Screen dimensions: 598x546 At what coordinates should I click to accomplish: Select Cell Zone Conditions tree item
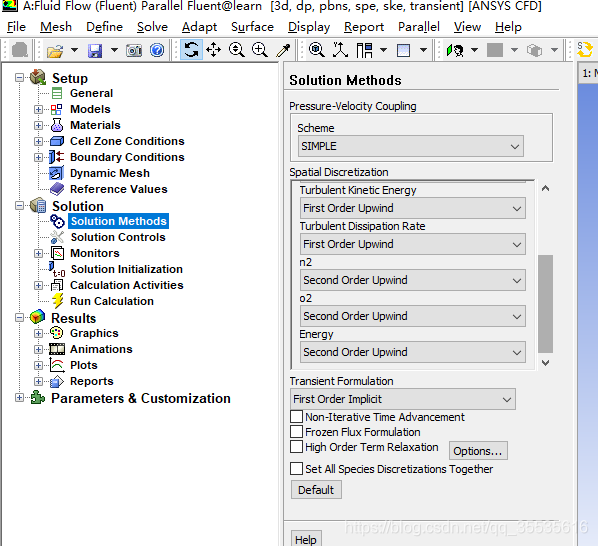127,141
